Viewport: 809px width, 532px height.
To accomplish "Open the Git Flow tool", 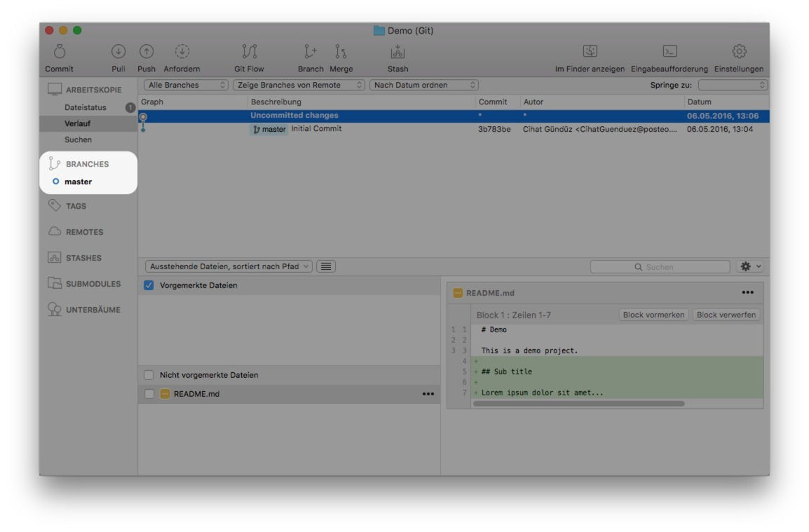I will (249, 52).
